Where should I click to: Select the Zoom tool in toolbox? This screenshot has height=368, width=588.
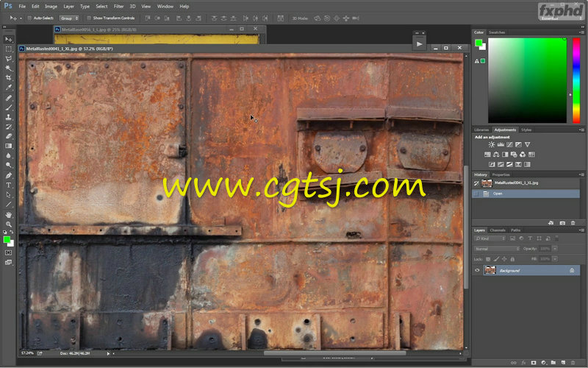[8, 224]
